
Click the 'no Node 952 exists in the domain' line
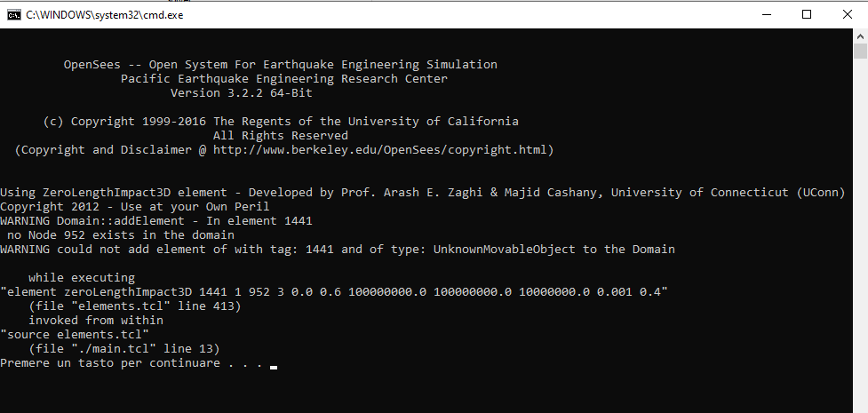point(121,234)
